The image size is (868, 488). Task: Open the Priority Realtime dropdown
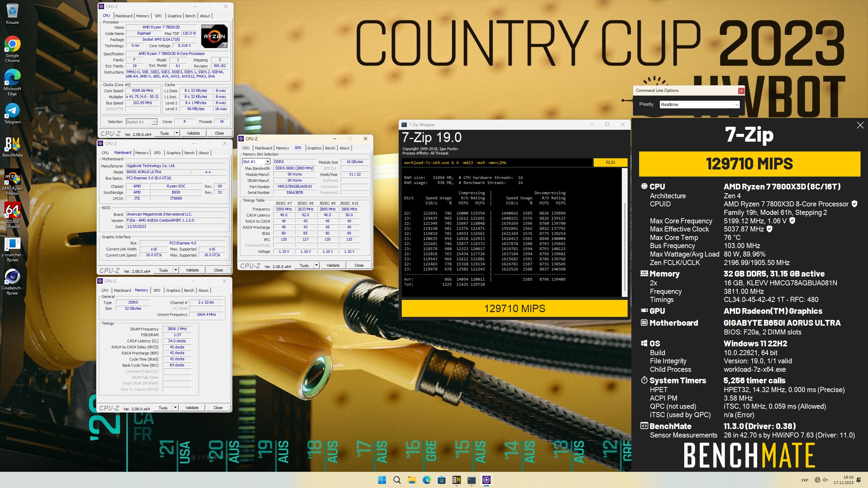click(x=699, y=104)
